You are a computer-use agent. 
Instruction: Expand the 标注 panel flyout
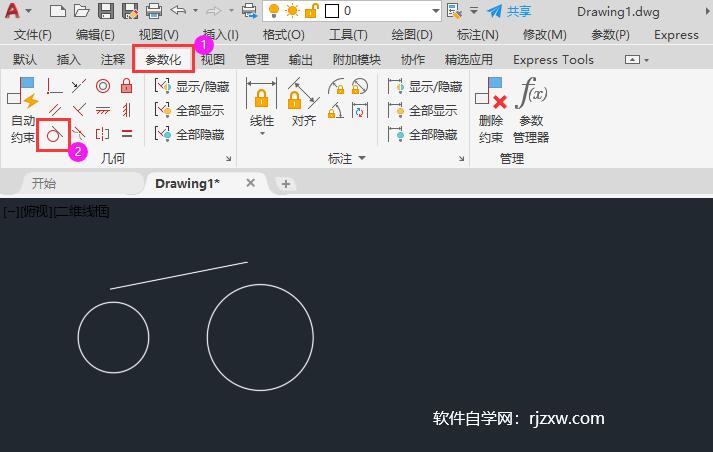click(362, 158)
